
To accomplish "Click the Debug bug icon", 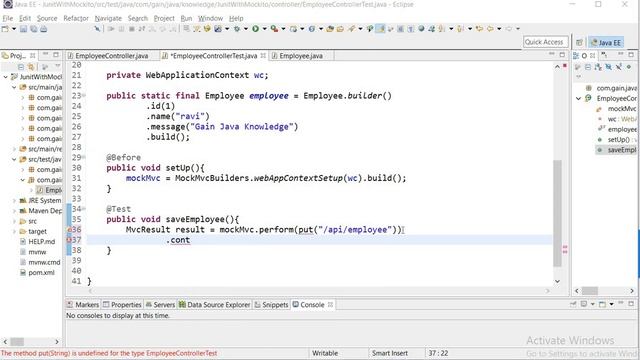I will coord(237,29).
